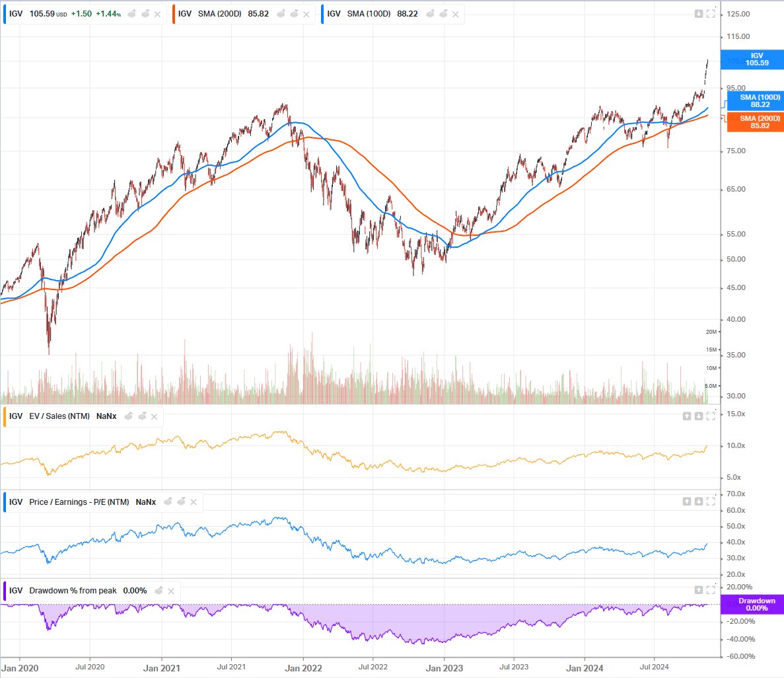Screen dimensions: 784x678
Task: Click the move-layer-up icon for SMA (200D)
Action: [x=281, y=14]
